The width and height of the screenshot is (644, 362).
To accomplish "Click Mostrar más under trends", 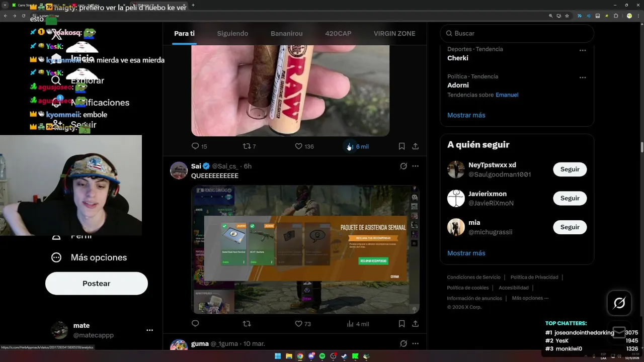I will (466, 115).
